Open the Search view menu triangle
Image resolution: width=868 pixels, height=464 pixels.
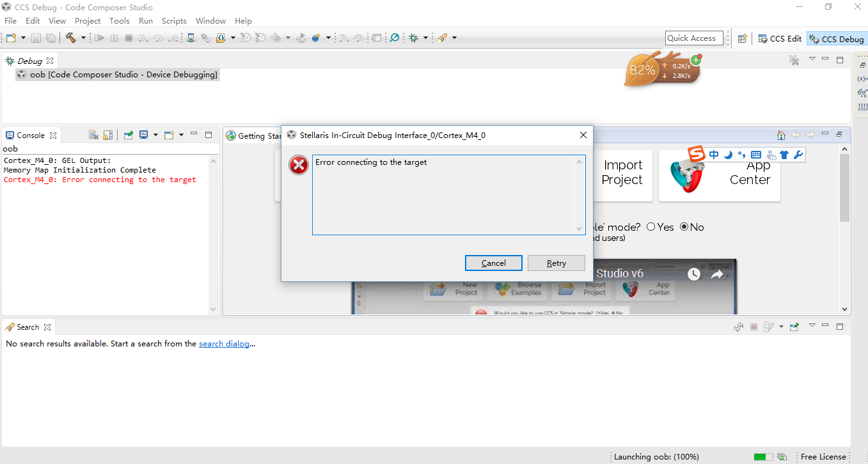pos(812,325)
